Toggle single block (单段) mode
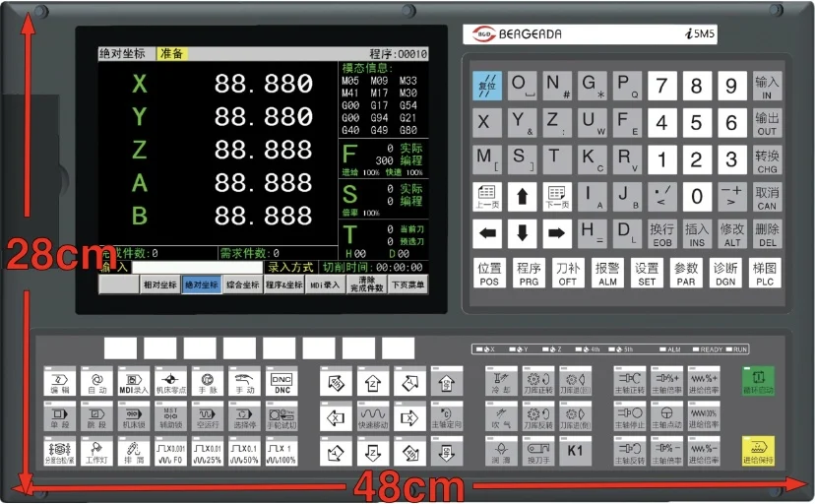This screenshot has height=504, width=815. pos(59,418)
